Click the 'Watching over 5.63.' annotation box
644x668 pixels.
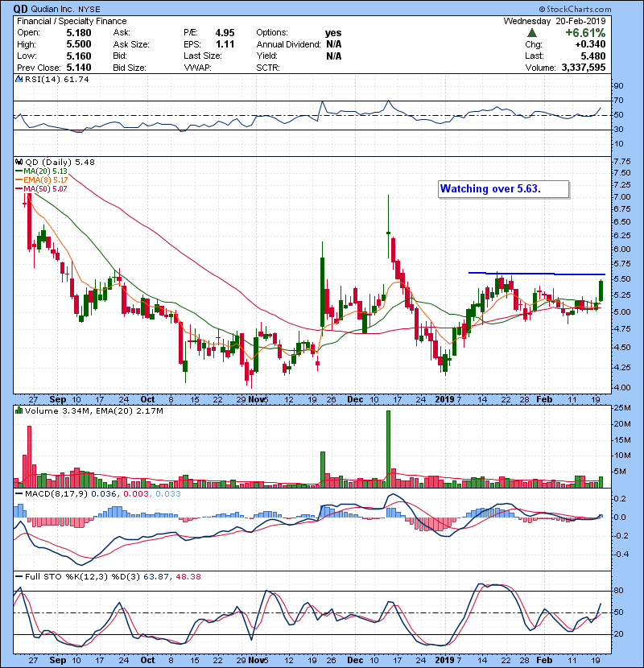(x=503, y=189)
